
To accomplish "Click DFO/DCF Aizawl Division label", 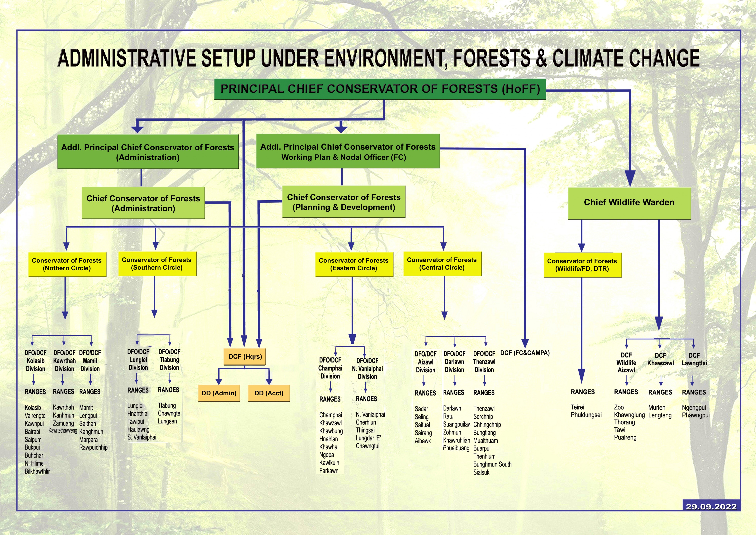I will [x=425, y=362].
